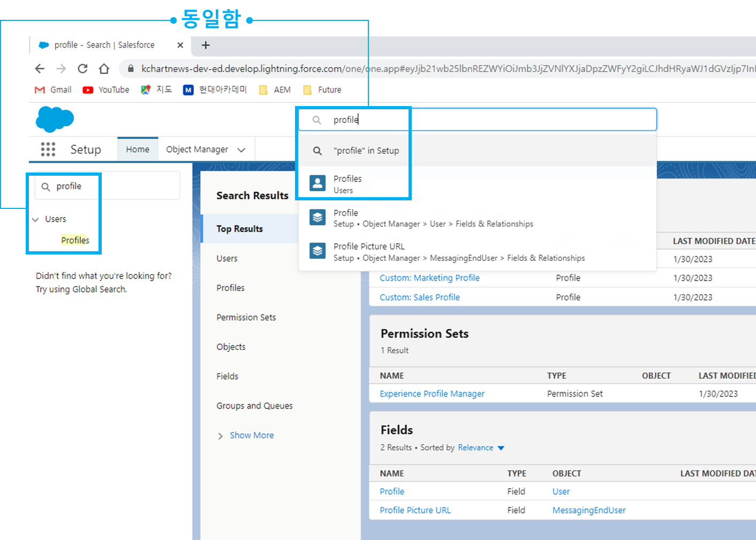Click the browser forward arrow
This screenshot has height=540, width=756.
coord(61,69)
